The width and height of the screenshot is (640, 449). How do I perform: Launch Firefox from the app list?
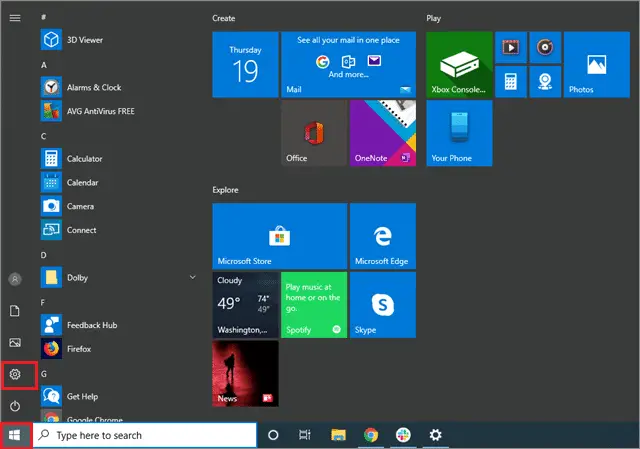118,349
